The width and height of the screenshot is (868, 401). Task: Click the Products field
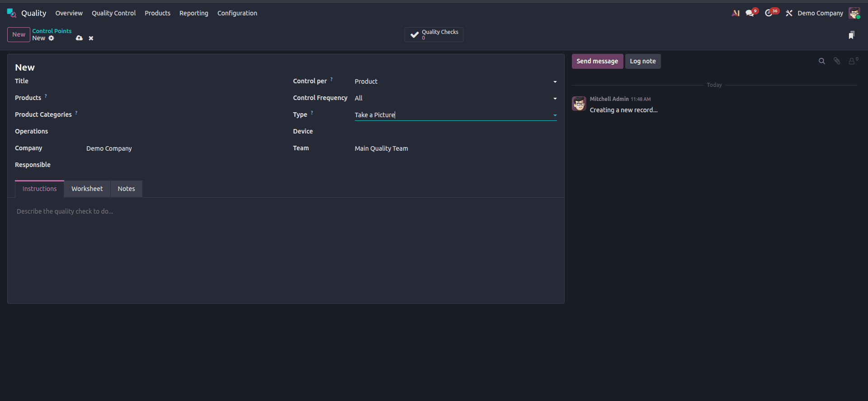pyautogui.click(x=183, y=98)
